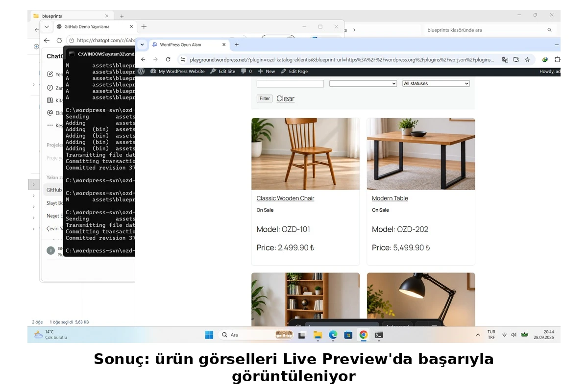This screenshot has height=392, width=588.
Task: Translate the playground page
Action: click(x=505, y=59)
